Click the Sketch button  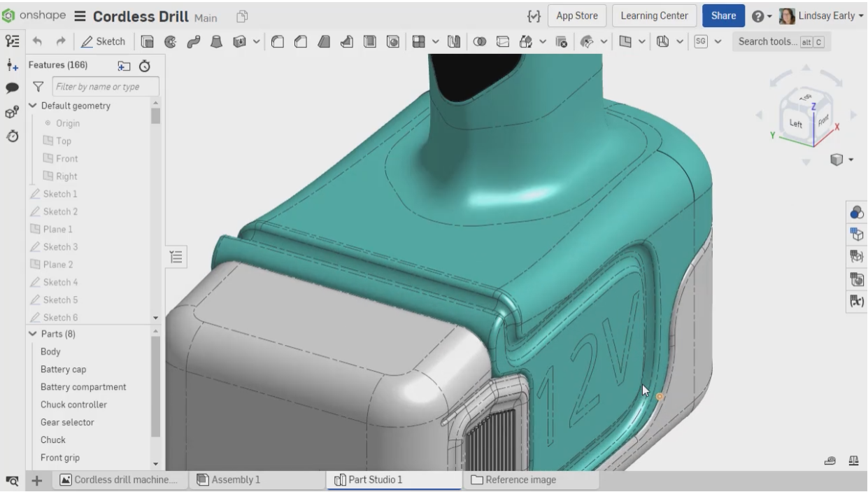[x=104, y=41]
